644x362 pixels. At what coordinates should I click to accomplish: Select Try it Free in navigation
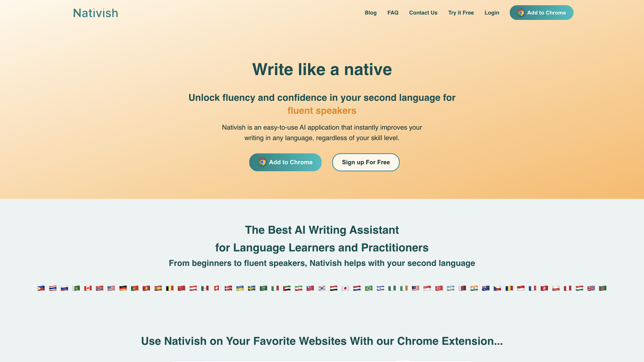tap(461, 13)
